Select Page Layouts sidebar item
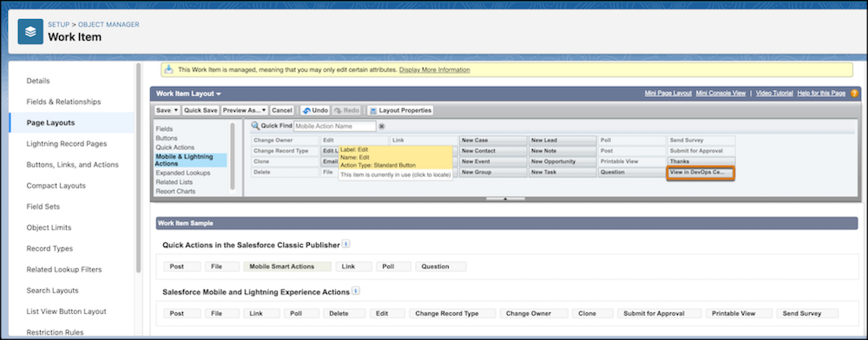This screenshot has width=868, height=340. 71,123
